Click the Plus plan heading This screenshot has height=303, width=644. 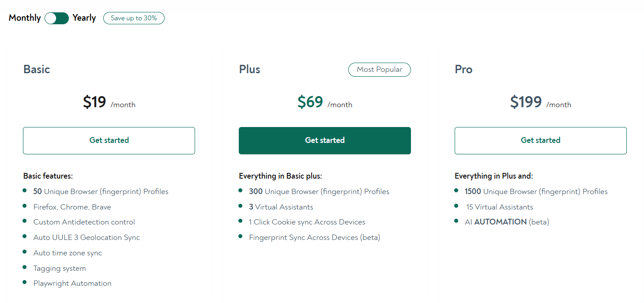[250, 69]
